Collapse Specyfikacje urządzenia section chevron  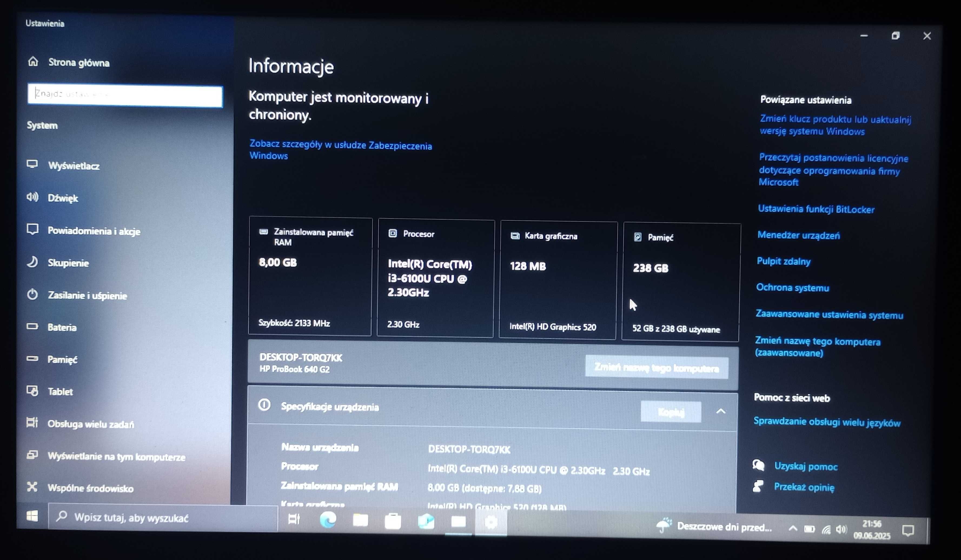pyautogui.click(x=721, y=411)
